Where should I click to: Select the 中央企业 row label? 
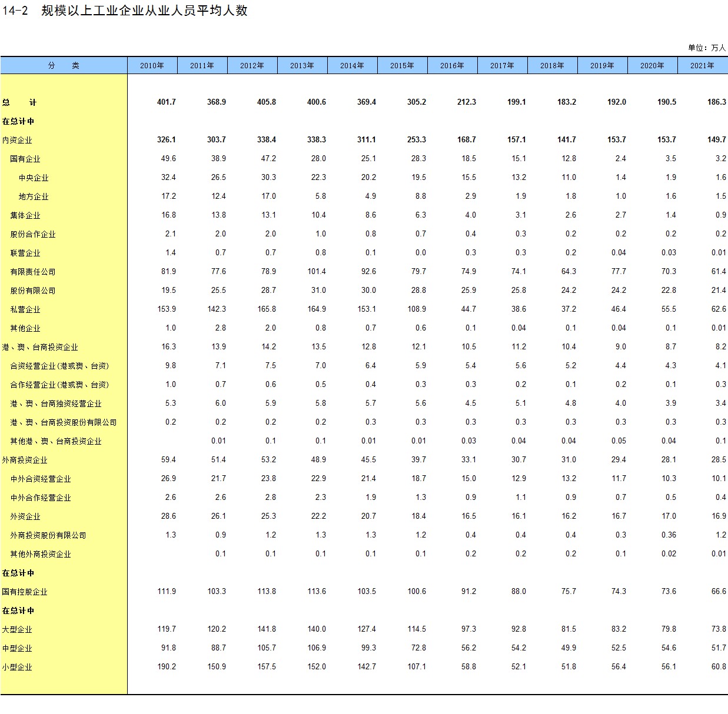coord(34,178)
